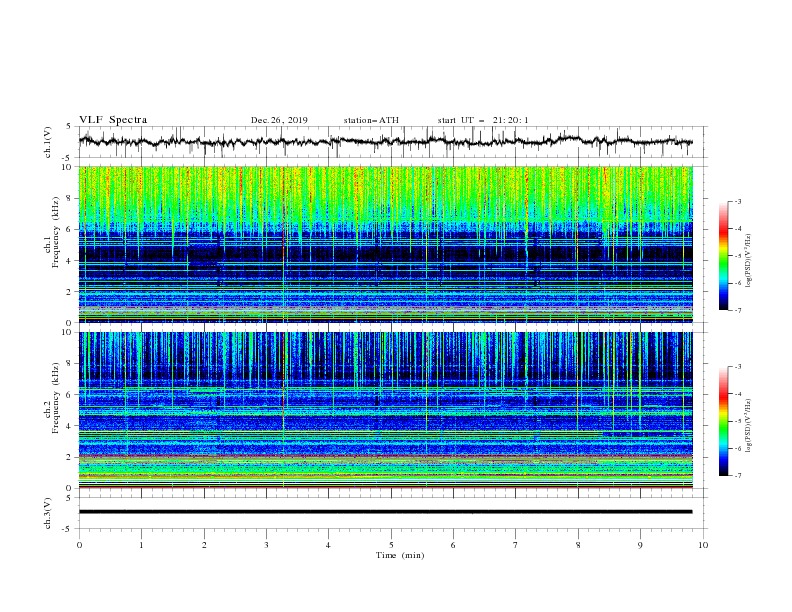Click time axis tick label "0"
The height and width of the screenshot is (612, 792).
click(x=79, y=545)
